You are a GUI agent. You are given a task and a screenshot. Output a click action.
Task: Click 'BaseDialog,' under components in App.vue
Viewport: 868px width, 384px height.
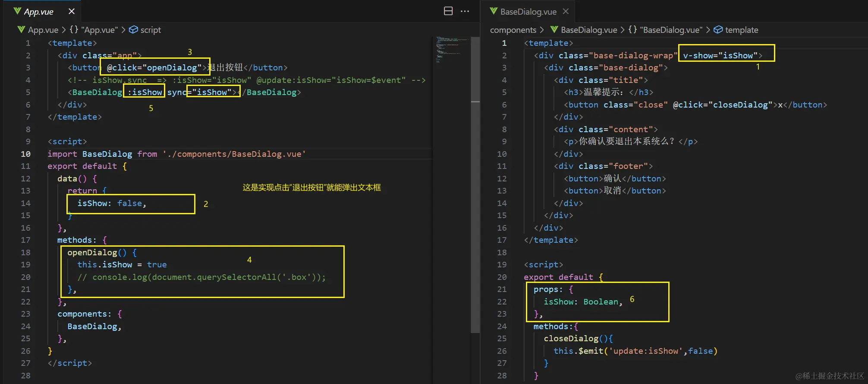[x=94, y=327]
